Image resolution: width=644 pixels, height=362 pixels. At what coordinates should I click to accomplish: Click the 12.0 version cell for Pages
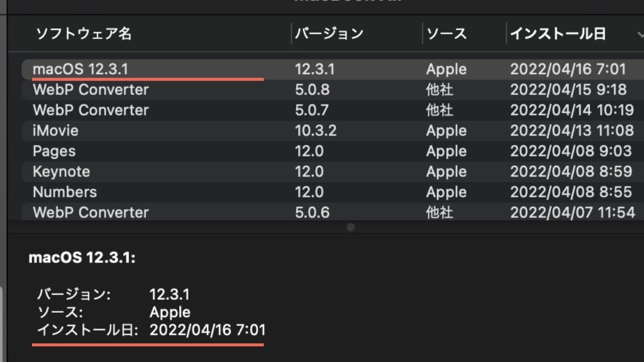pyautogui.click(x=309, y=151)
